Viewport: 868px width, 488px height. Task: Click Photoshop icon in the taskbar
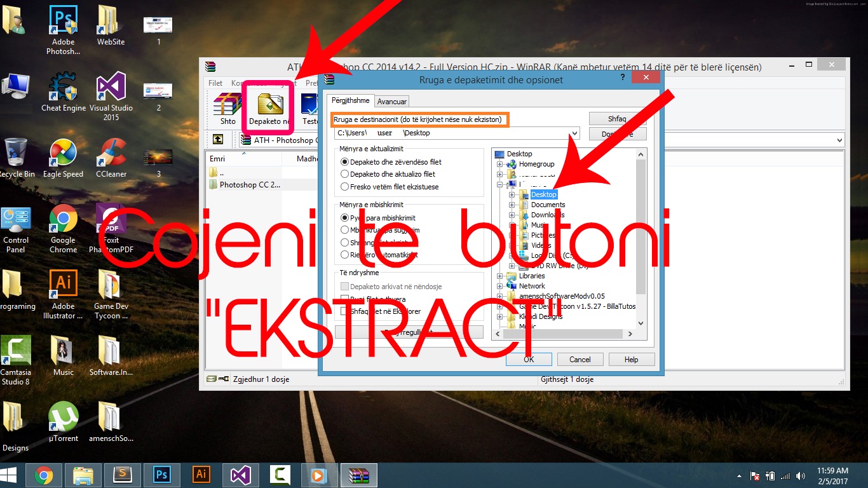click(162, 475)
